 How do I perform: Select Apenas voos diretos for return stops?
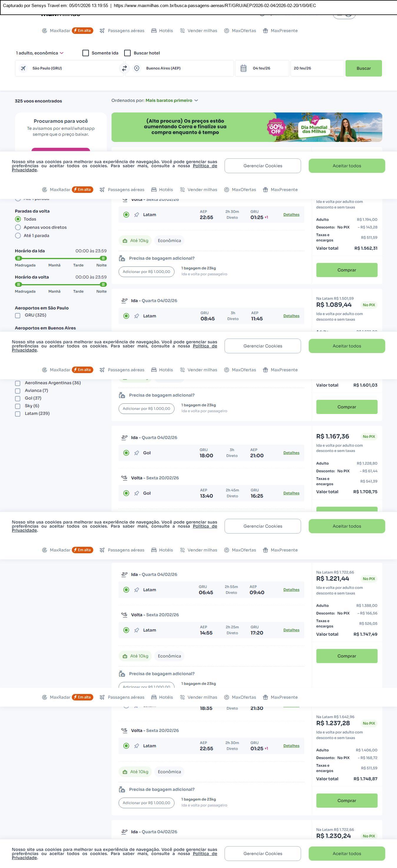[x=18, y=227]
